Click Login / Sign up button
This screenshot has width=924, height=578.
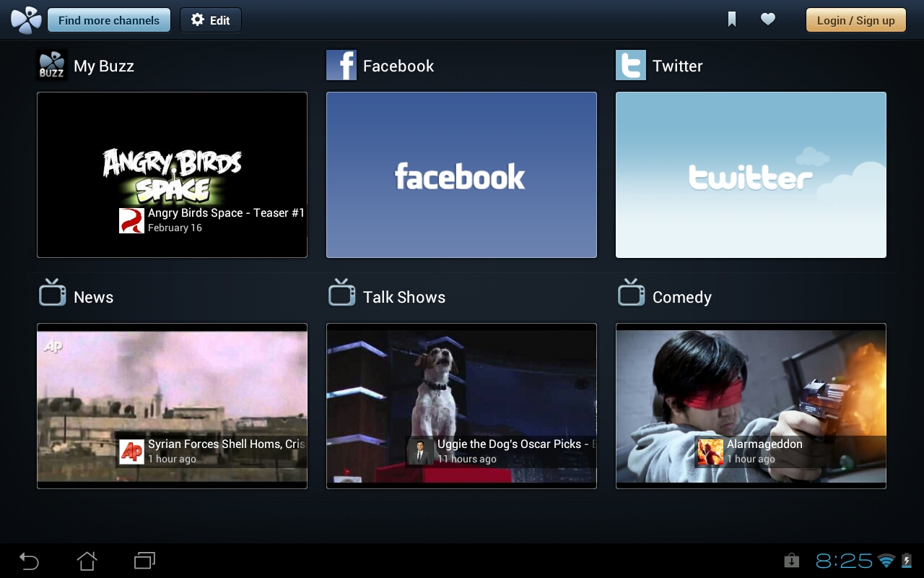click(855, 20)
